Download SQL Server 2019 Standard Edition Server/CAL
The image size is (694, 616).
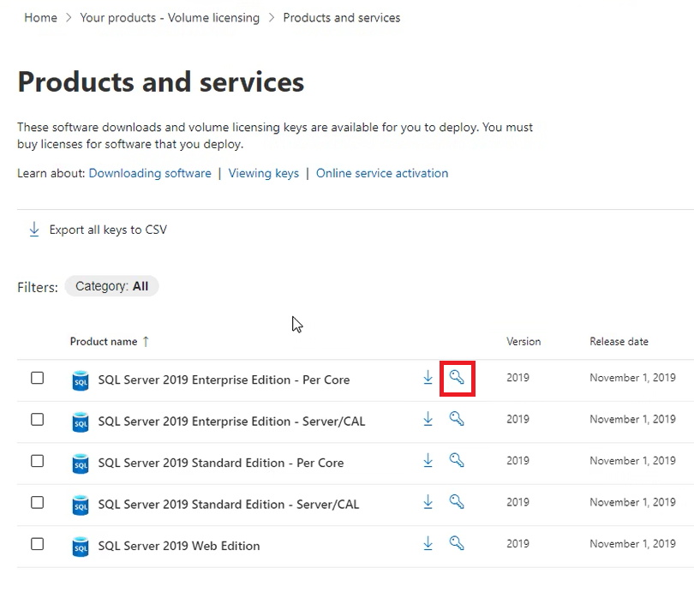(x=428, y=502)
